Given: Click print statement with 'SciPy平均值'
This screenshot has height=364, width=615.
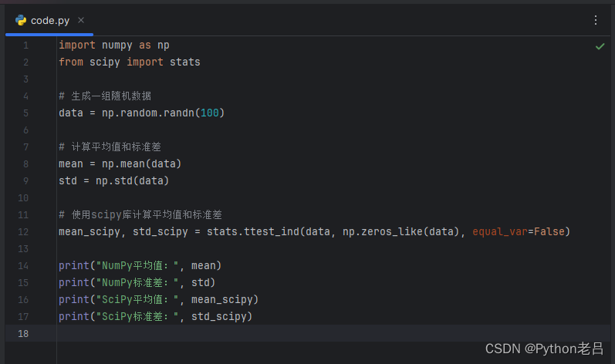Looking at the screenshot, I should click(158, 300).
